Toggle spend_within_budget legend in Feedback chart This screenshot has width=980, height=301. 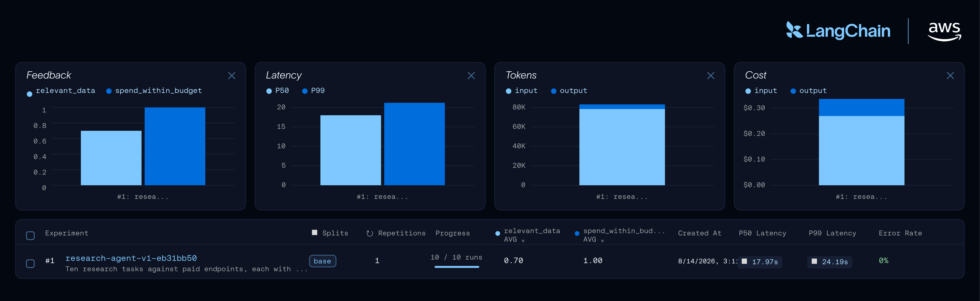pyautogui.click(x=154, y=91)
